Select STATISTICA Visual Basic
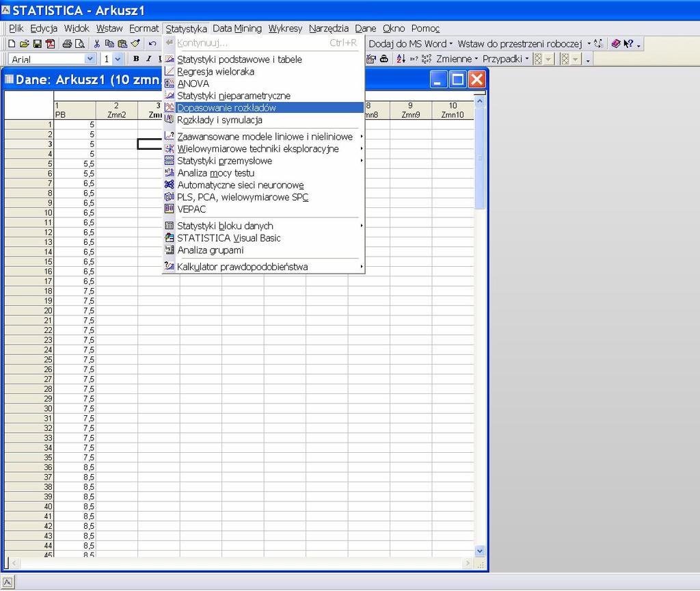Image resolution: width=700 pixels, height=591 pixels. [x=263, y=238]
